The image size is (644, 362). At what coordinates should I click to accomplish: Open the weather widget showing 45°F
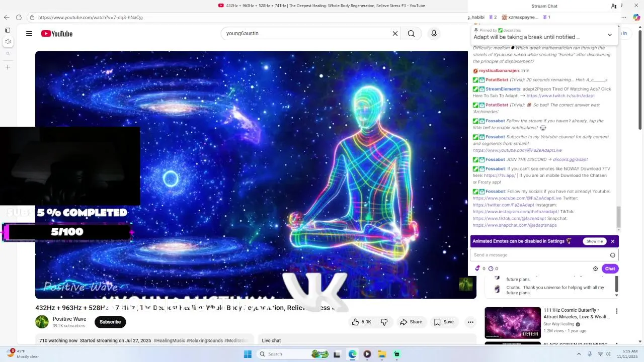click(22, 354)
